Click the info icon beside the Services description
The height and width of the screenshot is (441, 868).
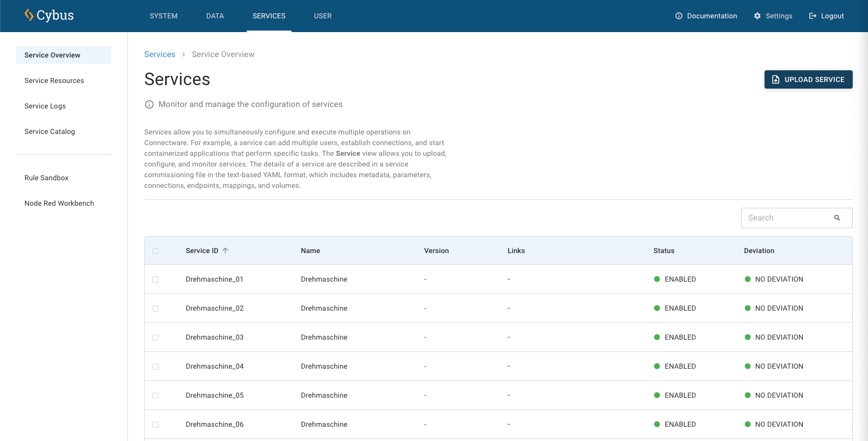[x=149, y=104]
